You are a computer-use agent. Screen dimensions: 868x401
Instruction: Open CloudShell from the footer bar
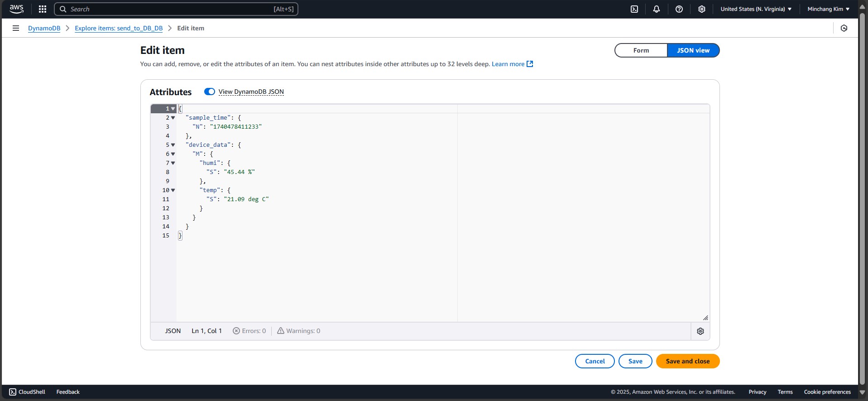[x=27, y=392]
